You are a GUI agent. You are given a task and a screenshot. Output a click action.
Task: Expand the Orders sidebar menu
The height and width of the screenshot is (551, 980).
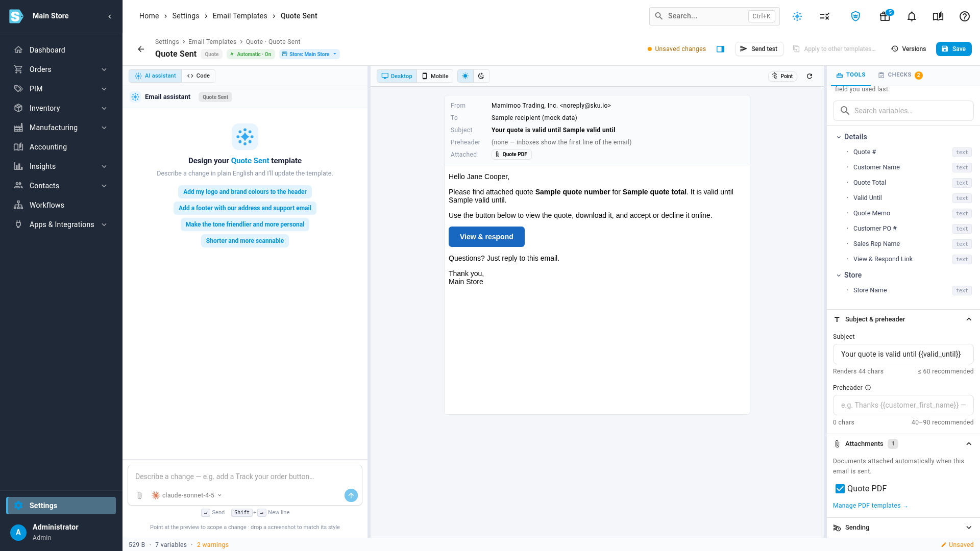61,69
